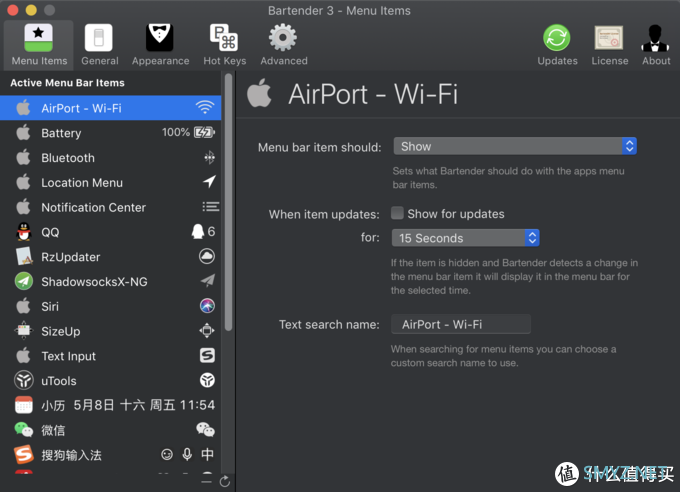This screenshot has width=680, height=492.
Task: Select AirPort - Wi-Fi in the list
Action: (x=111, y=108)
